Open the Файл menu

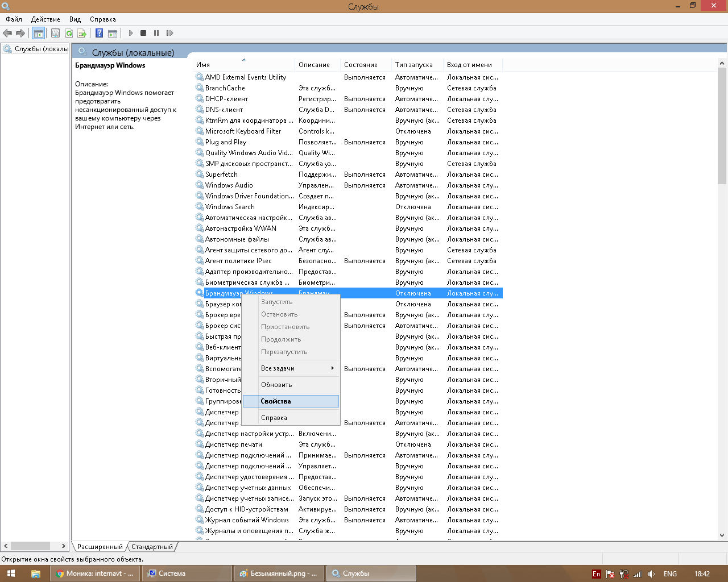click(14, 19)
